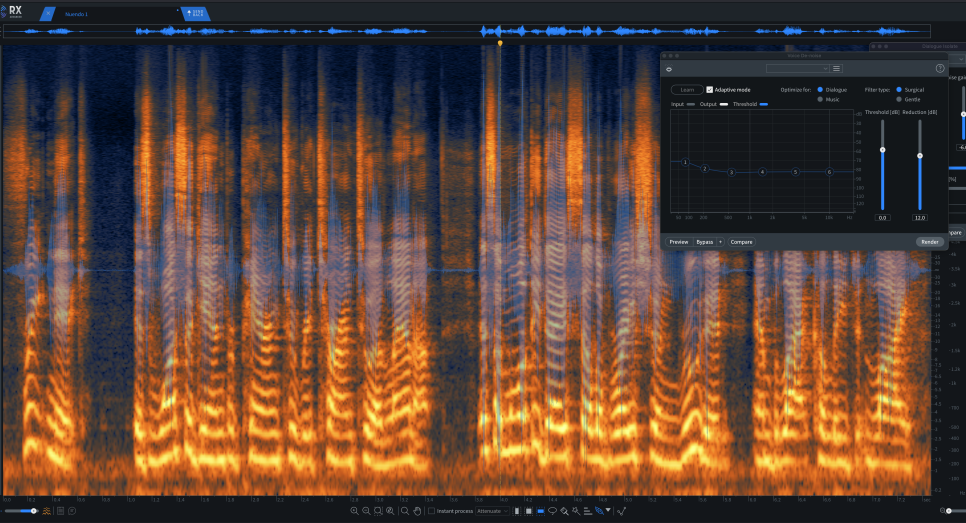Select the time selection tool
This screenshot has width=966, height=523.
click(517, 511)
